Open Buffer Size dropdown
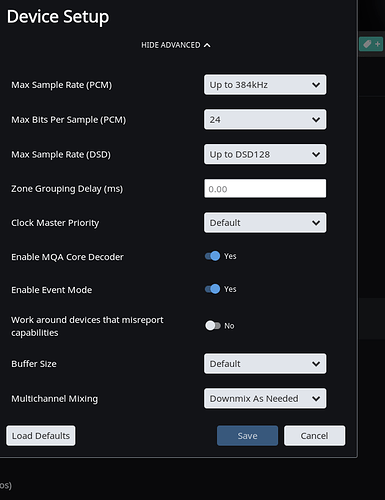The width and height of the screenshot is (385, 500). [265, 364]
